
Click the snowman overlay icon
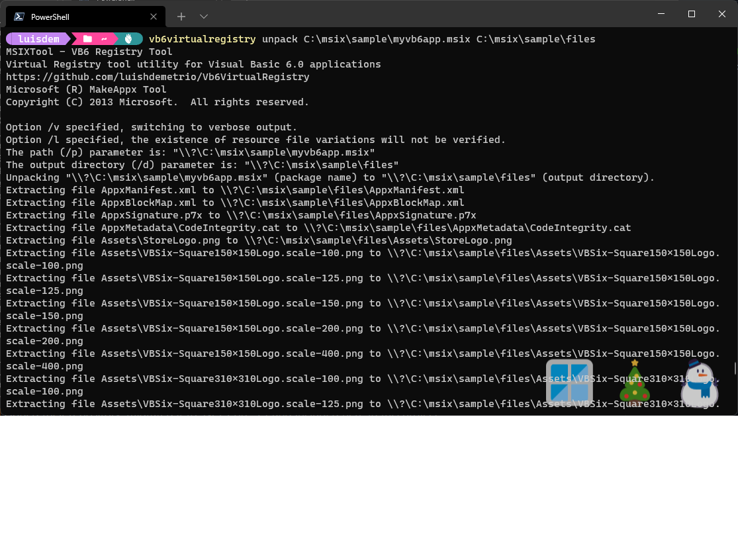pyautogui.click(x=700, y=383)
